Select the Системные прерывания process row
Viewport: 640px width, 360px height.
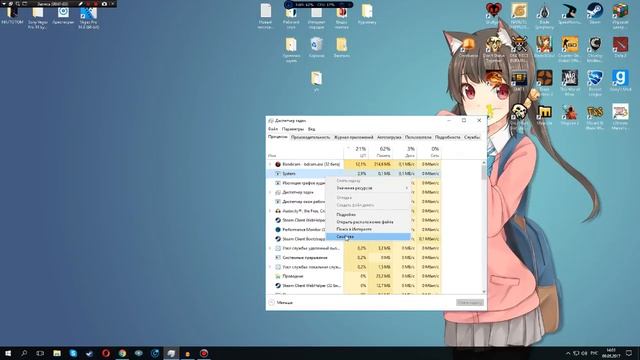[354, 258]
